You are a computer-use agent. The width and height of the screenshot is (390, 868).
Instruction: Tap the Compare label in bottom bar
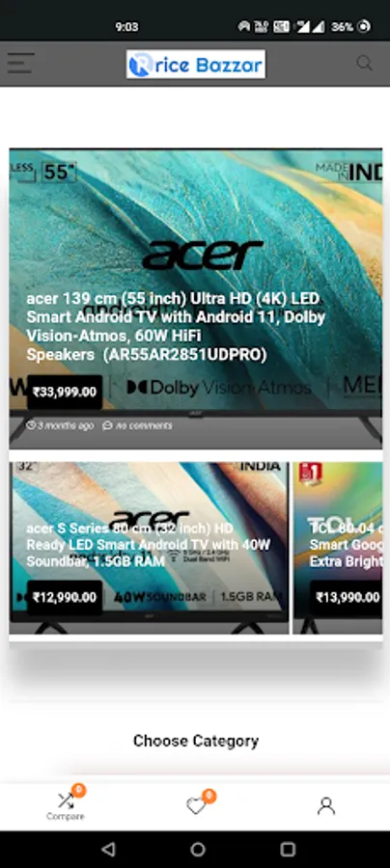click(x=66, y=817)
